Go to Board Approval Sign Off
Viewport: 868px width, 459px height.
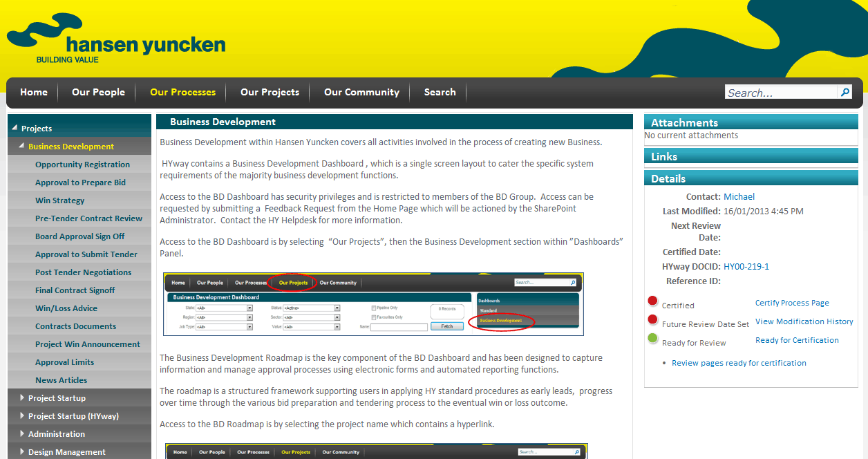(x=79, y=236)
